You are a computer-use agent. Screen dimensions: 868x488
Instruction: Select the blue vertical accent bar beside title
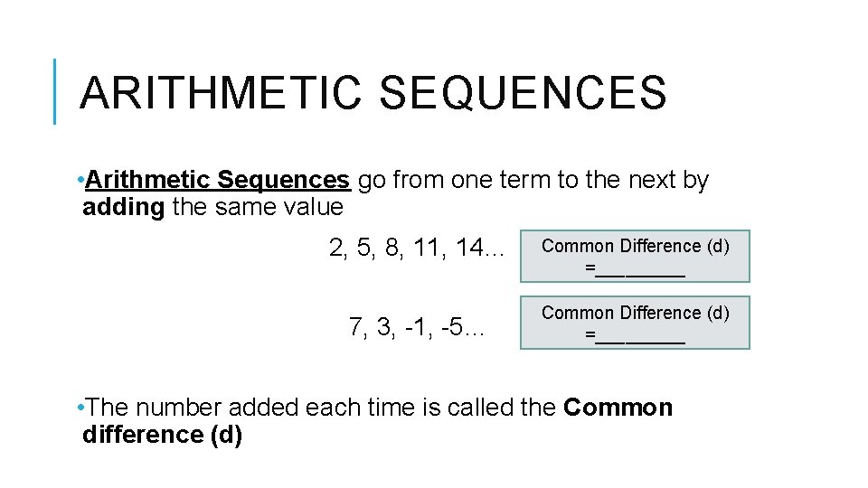click(x=55, y=91)
